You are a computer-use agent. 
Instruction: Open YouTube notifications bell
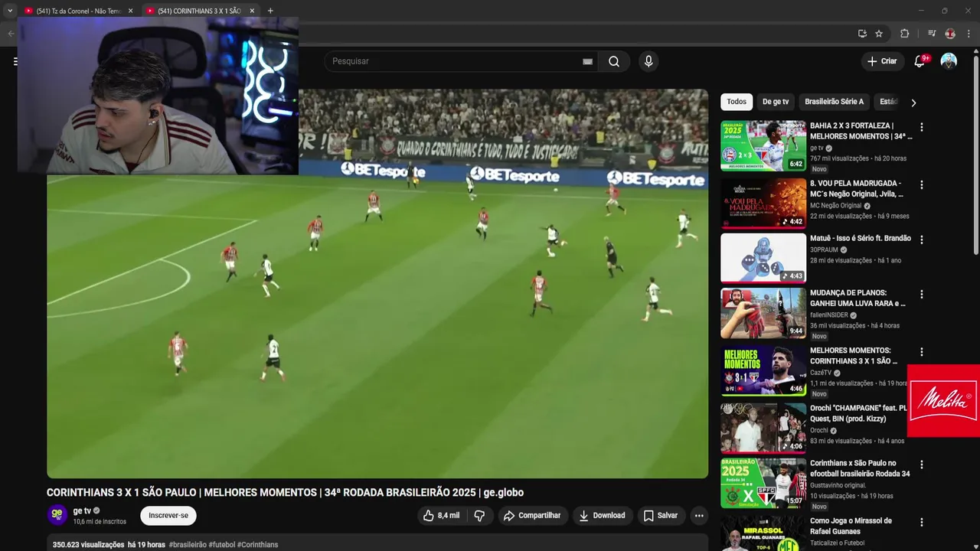point(920,61)
